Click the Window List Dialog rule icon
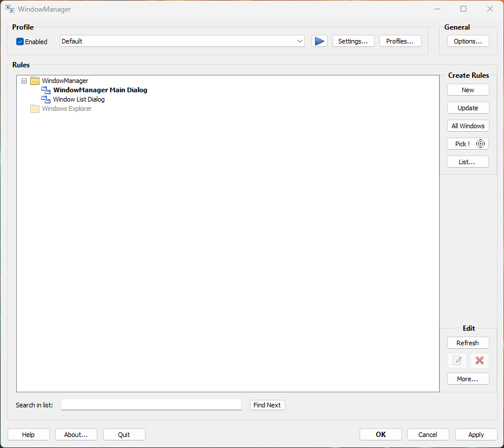The image size is (504, 448). pyautogui.click(x=46, y=99)
